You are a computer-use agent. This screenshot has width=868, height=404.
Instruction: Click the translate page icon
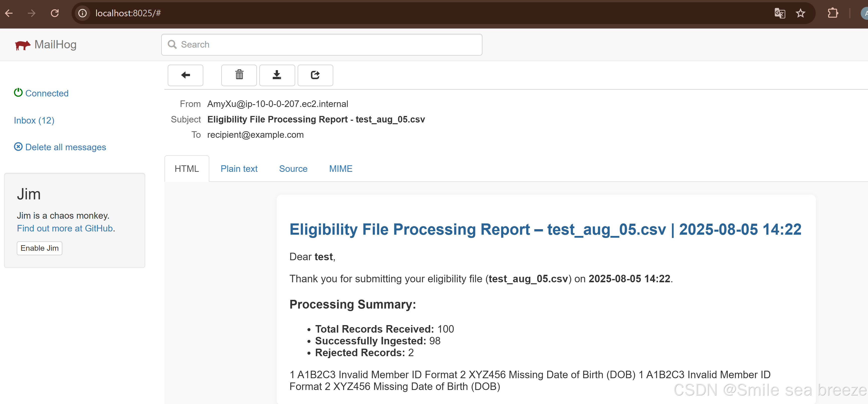click(x=780, y=13)
